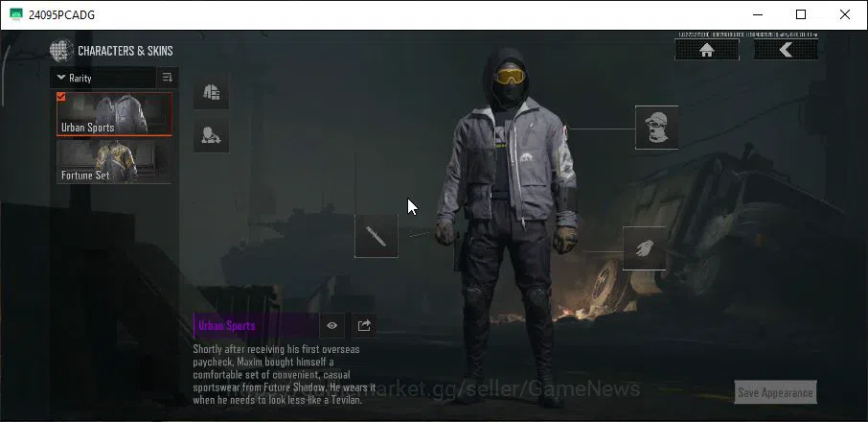Click the Save Appearance button
The height and width of the screenshot is (422, 868).
[775, 392]
